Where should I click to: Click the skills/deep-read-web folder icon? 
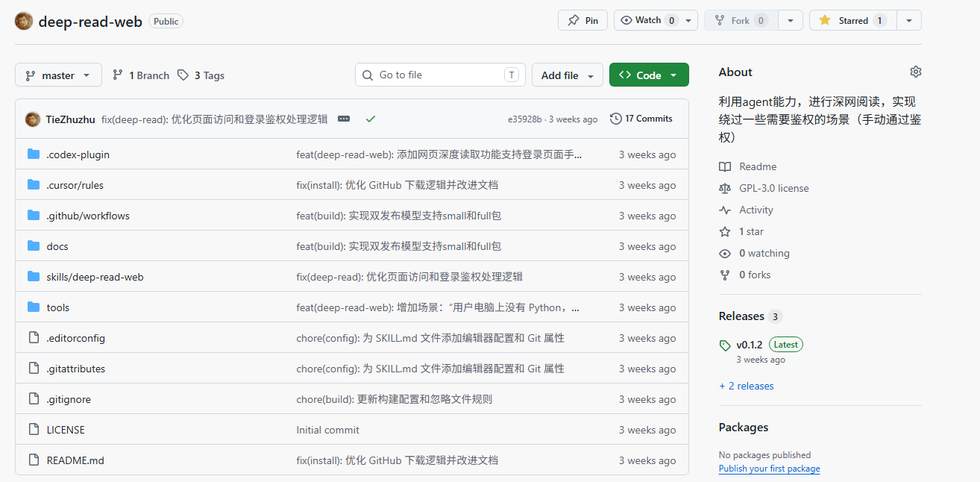click(x=34, y=277)
